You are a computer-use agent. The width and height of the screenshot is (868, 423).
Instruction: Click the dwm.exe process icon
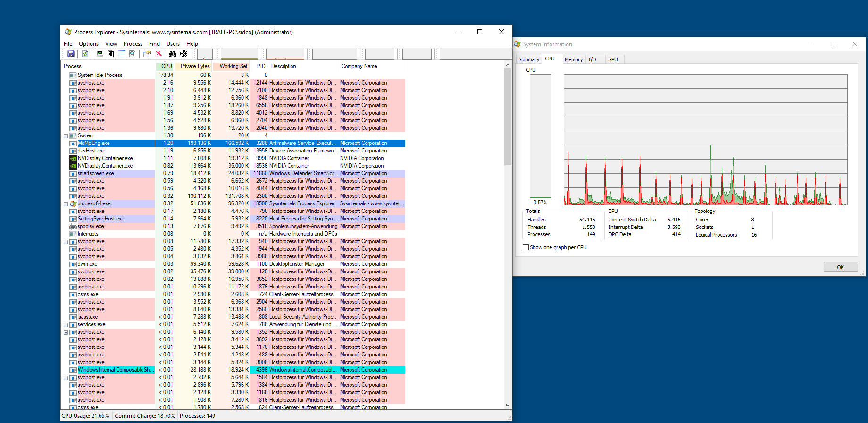tap(73, 264)
